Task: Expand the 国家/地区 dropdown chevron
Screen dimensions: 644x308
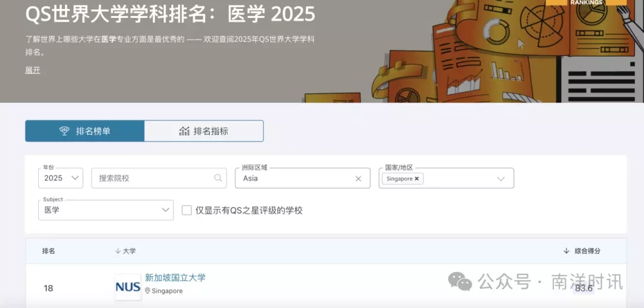Action: pyautogui.click(x=501, y=178)
